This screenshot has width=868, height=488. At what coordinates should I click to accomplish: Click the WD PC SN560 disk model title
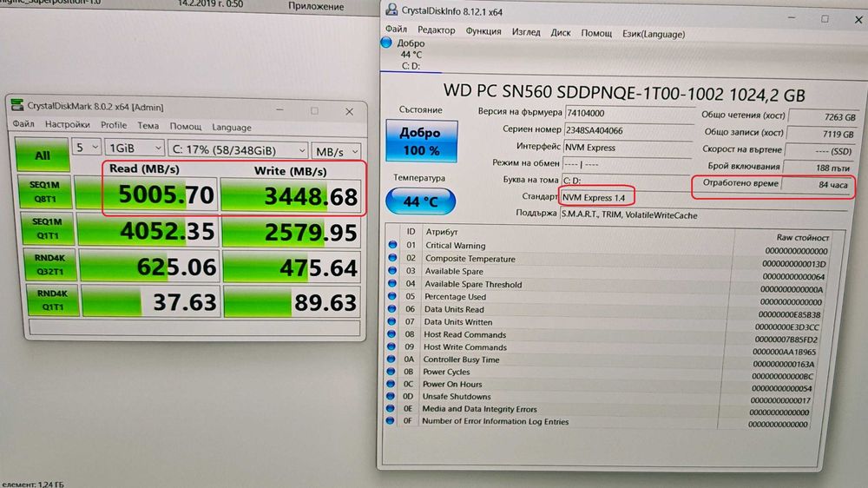point(624,93)
